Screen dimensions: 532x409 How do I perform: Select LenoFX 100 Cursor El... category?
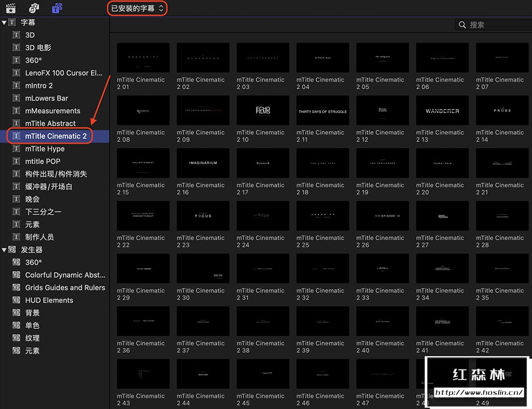pyautogui.click(x=64, y=73)
